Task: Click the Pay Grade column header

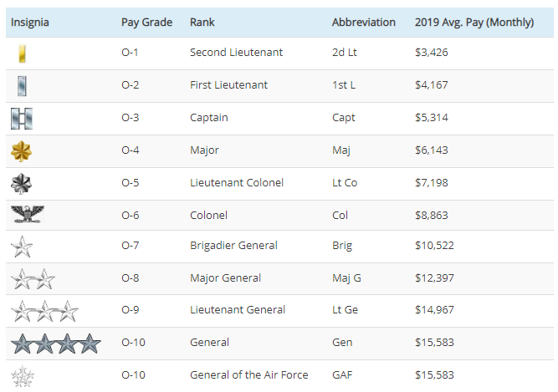Action: (x=146, y=23)
